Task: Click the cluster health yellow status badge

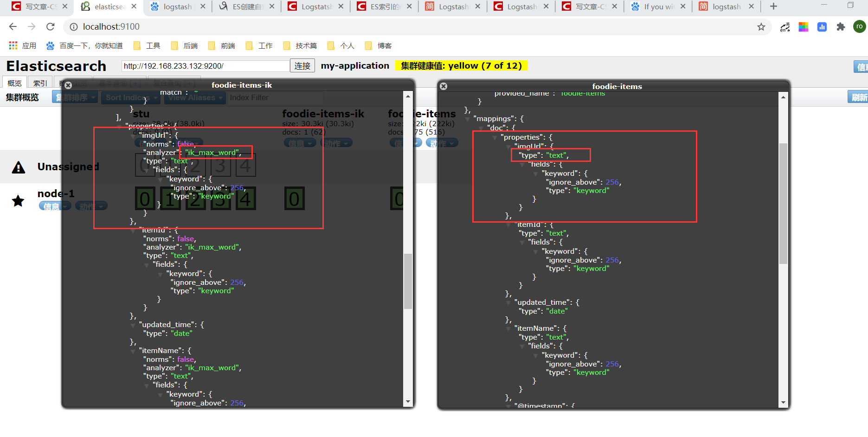Action: coord(462,66)
